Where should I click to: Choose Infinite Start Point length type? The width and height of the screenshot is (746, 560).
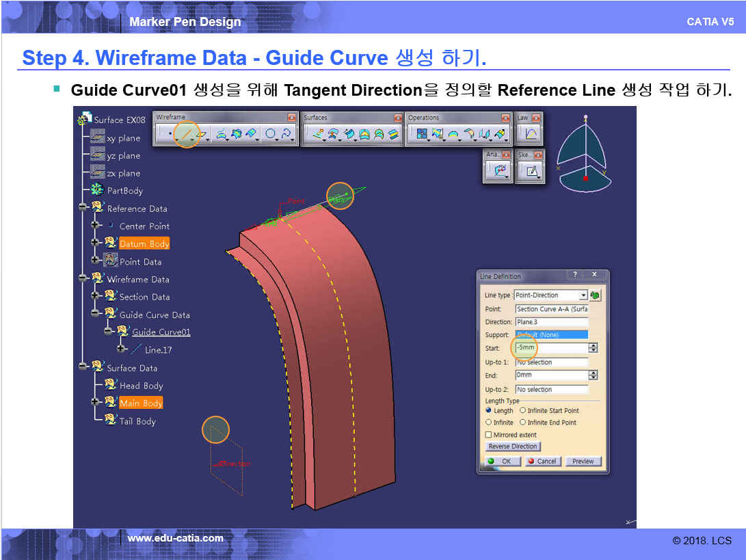[x=522, y=411]
